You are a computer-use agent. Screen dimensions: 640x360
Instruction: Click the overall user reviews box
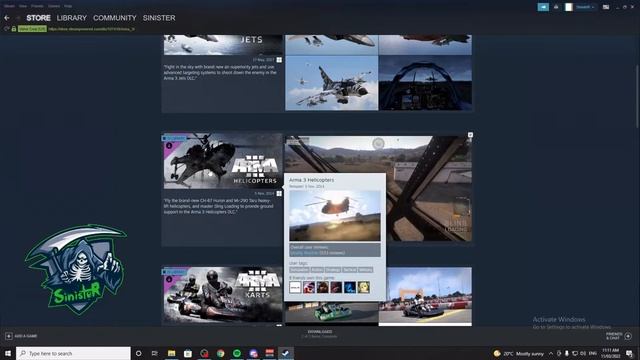coord(335,250)
